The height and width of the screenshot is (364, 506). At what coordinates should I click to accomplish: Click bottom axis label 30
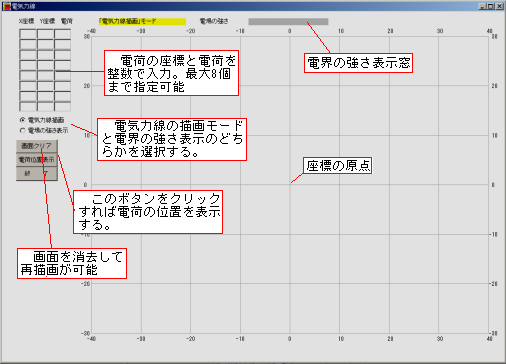(x=440, y=339)
